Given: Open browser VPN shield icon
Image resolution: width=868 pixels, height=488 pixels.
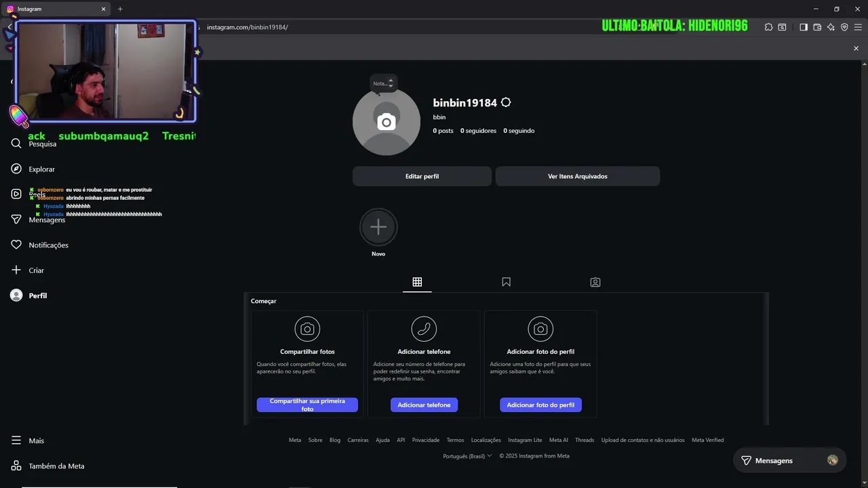Looking at the screenshot, I should [844, 27].
